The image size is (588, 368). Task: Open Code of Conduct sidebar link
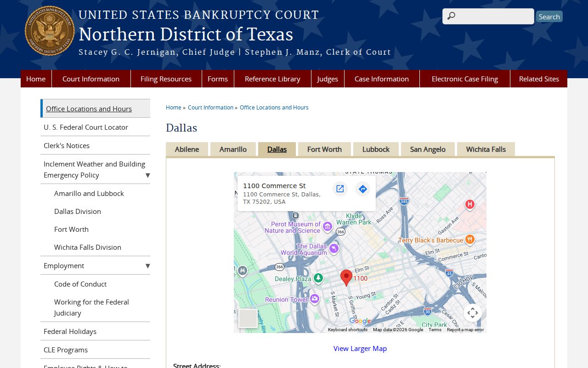[80, 284]
